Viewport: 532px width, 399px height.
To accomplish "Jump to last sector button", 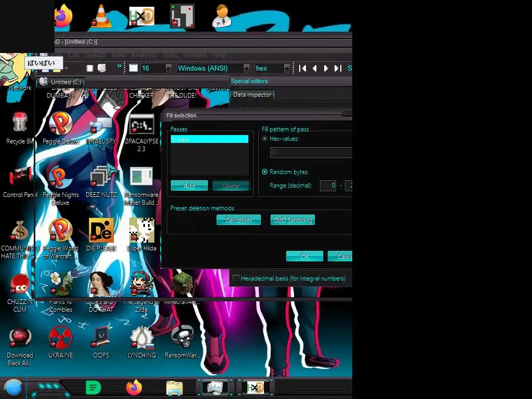I will (x=338, y=68).
